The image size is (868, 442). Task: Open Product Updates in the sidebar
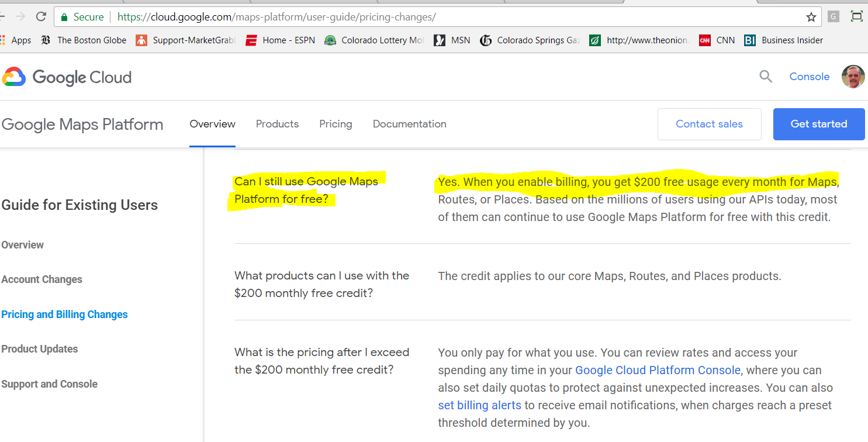pos(40,349)
